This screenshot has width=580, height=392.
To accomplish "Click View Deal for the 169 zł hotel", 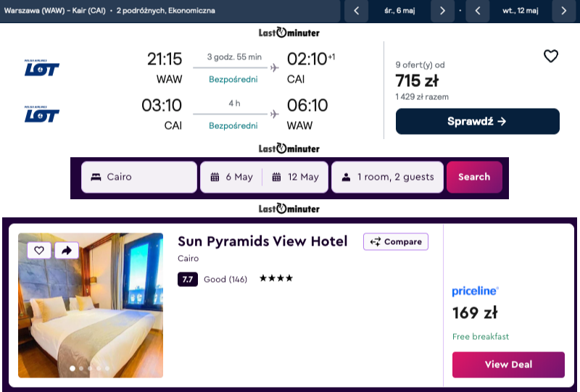I will coord(507,364).
